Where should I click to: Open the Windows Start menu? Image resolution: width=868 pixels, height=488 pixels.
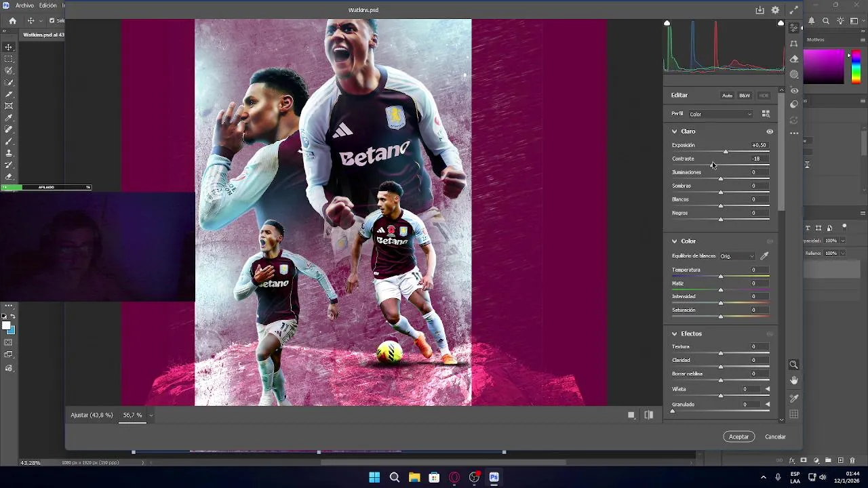[374, 477]
